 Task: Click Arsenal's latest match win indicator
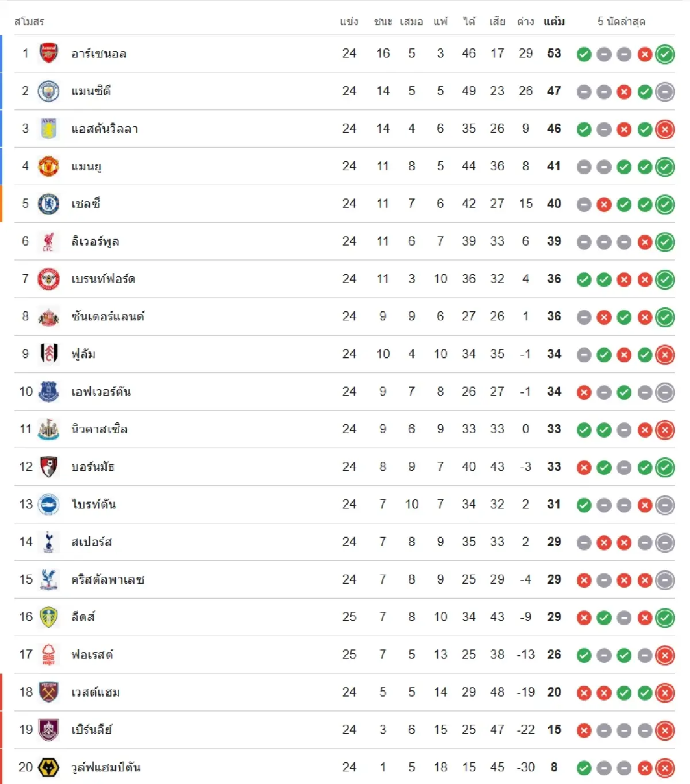(x=665, y=54)
